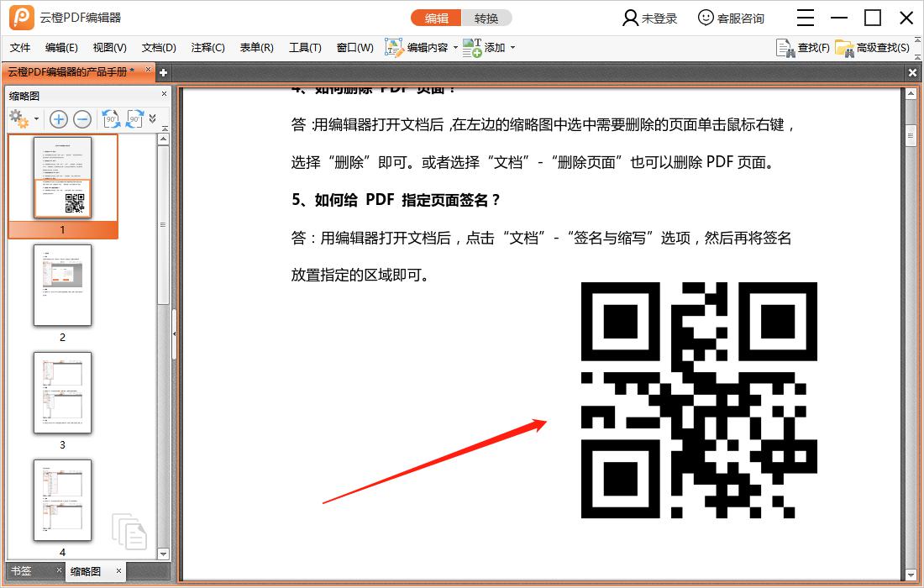Open 高级查找(S) advanced search
The height and width of the screenshot is (588, 924).
tap(873, 48)
